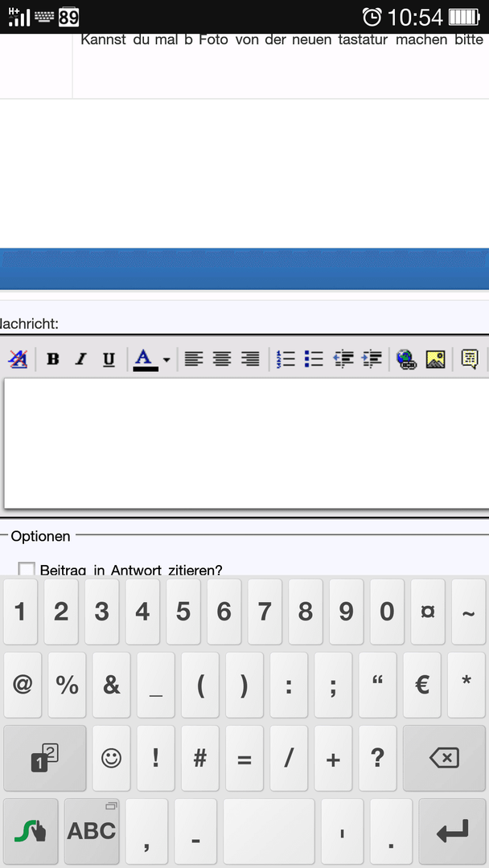The width and height of the screenshot is (489, 868).
Task: Tap the semicolon key
Action: (333, 685)
